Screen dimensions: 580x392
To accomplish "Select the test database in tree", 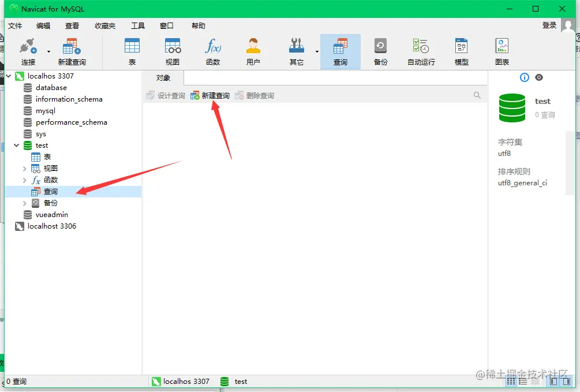I will tap(42, 145).
